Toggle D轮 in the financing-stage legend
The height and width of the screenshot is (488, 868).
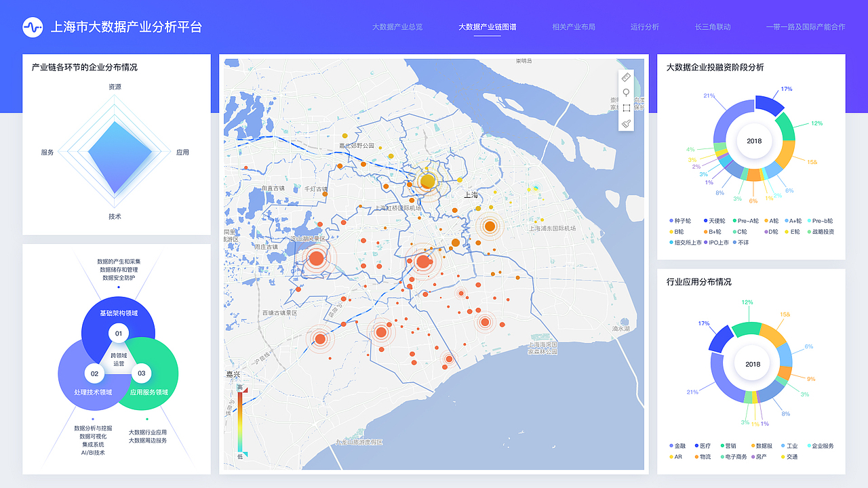pos(771,232)
